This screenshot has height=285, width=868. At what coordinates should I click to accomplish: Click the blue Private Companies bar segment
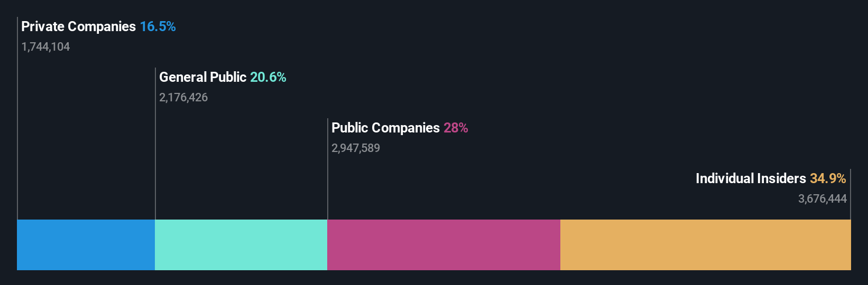pyautogui.click(x=86, y=245)
